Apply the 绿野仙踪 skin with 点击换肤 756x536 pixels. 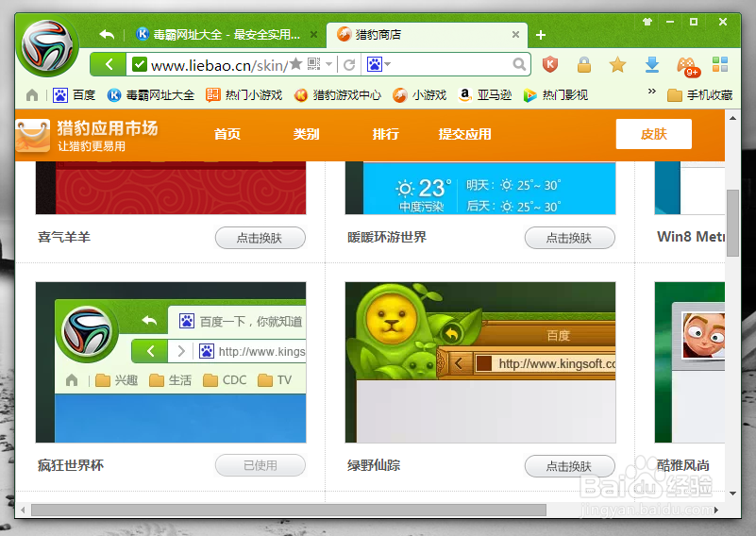(x=570, y=466)
